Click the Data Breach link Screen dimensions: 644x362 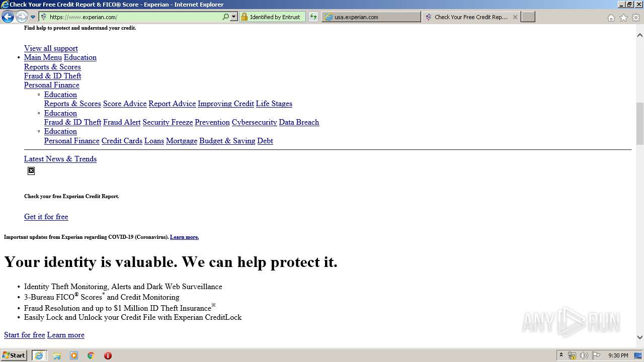point(299,122)
